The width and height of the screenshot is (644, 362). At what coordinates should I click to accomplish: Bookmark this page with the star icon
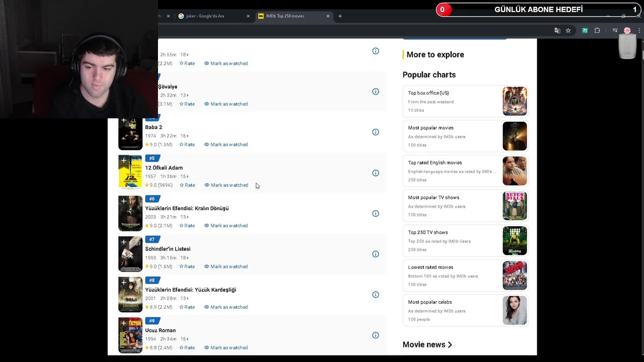(568, 31)
